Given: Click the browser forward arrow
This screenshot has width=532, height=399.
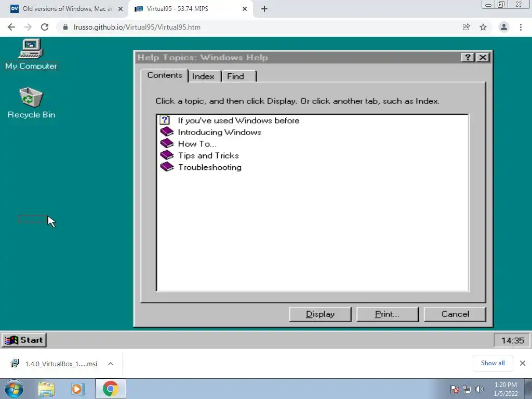Looking at the screenshot, I should coord(28,27).
